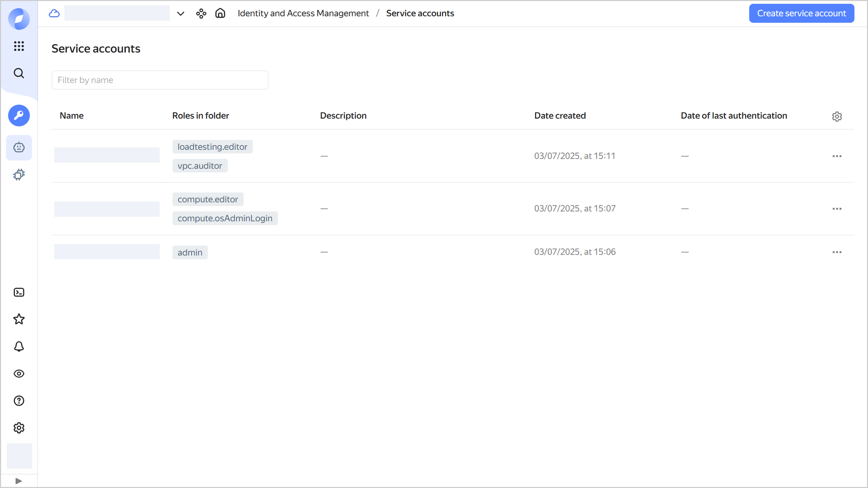
Task: Go to Identity and Access Management breadcrumb
Action: pyautogui.click(x=303, y=13)
